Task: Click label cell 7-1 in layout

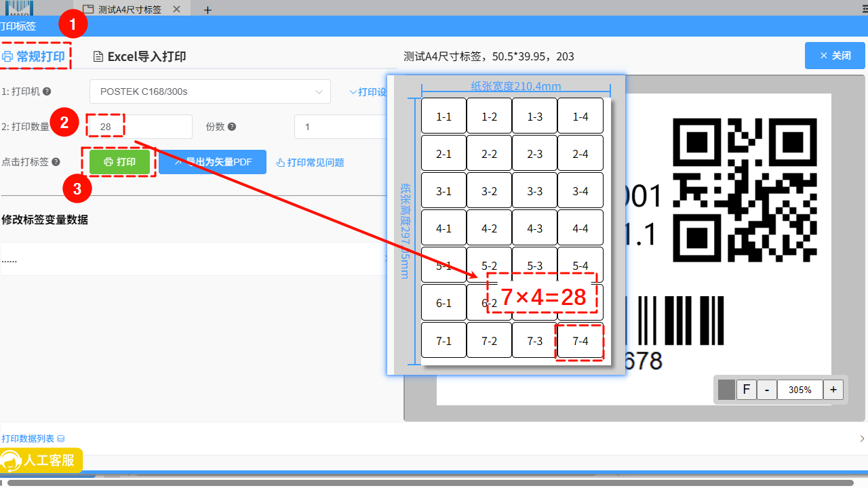Action: coord(443,341)
